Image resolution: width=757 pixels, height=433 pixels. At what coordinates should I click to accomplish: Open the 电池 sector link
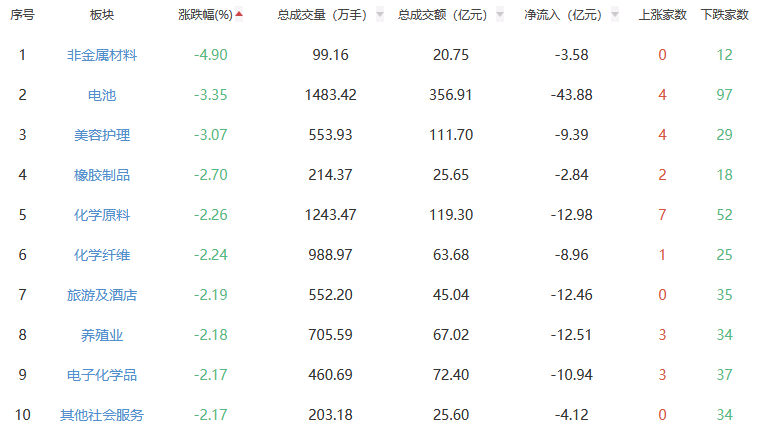[101, 95]
